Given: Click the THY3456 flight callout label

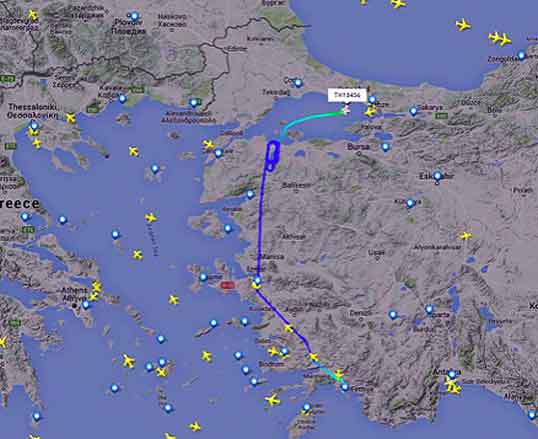Looking at the screenshot, I should 347,95.
